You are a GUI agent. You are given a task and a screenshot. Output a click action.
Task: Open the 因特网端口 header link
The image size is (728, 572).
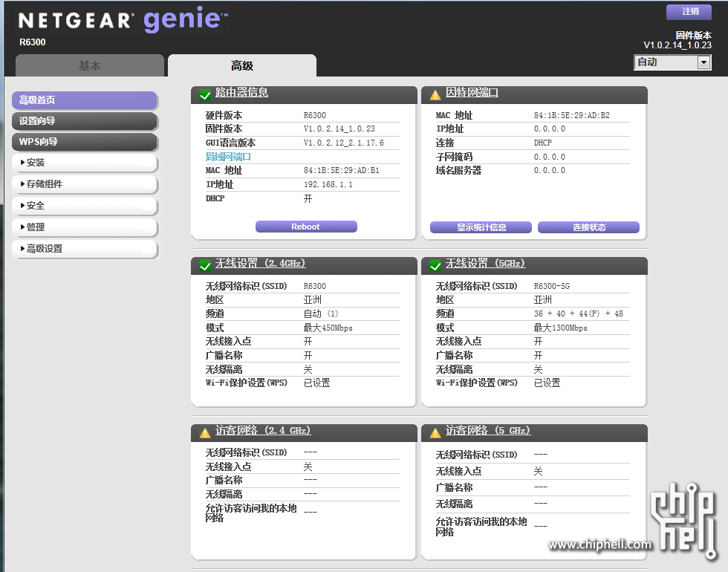(472, 92)
